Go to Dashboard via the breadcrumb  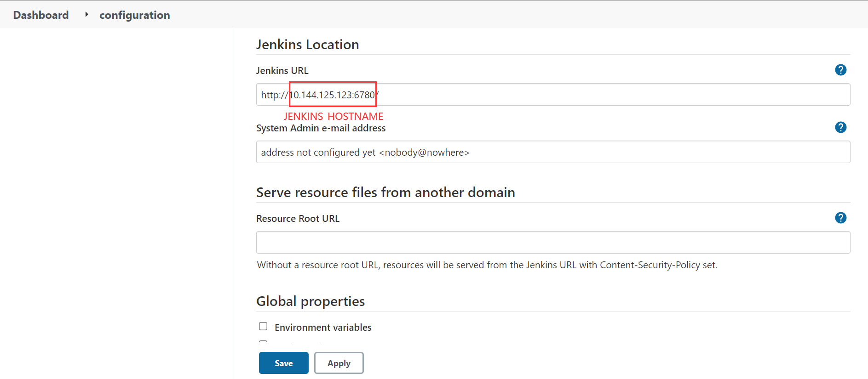click(41, 15)
